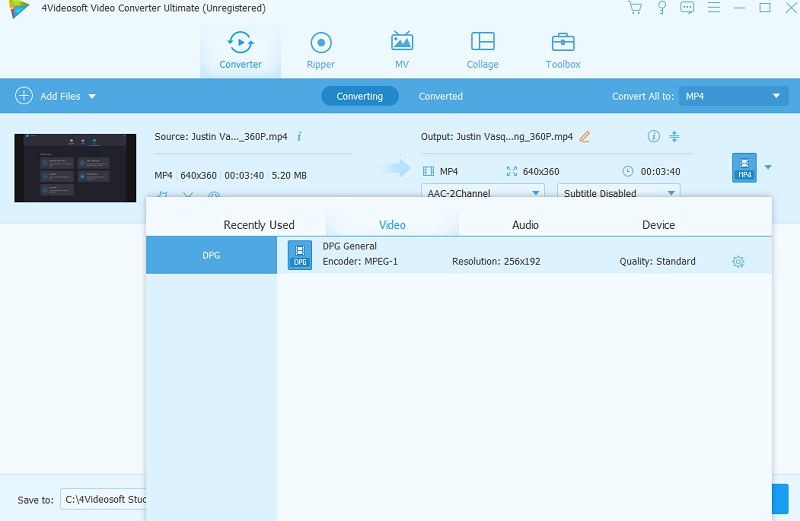Open the Convert All to MP4 dropdown
This screenshot has width=800, height=521.
pyautogui.click(x=733, y=96)
